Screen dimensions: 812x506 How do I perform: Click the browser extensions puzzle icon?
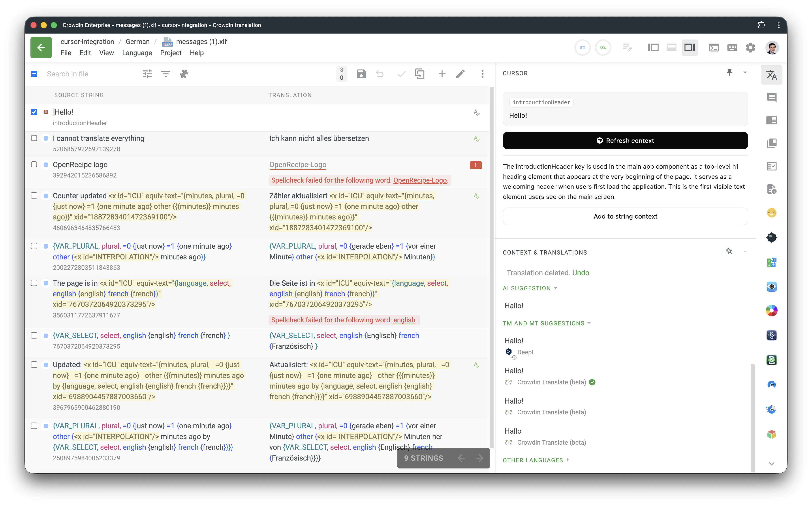pos(761,25)
